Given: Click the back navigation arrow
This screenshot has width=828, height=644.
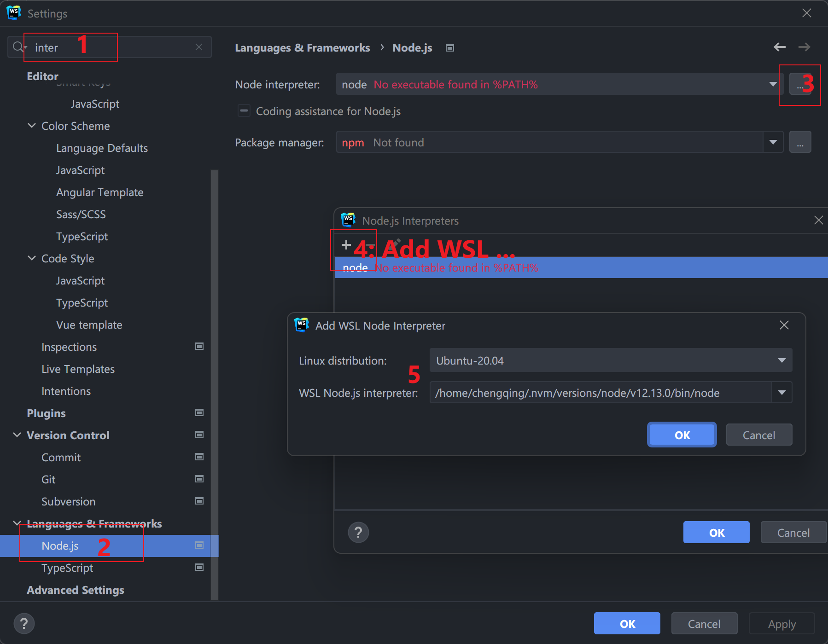Looking at the screenshot, I should (779, 47).
